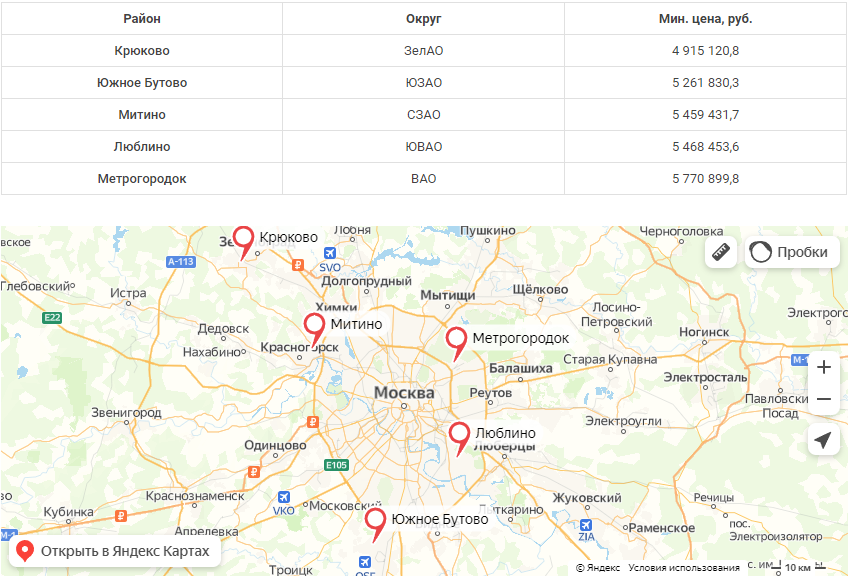The width and height of the screenshot is (850, 580).
Task: Select the Крюково table cell
Action: click(142, 51)
